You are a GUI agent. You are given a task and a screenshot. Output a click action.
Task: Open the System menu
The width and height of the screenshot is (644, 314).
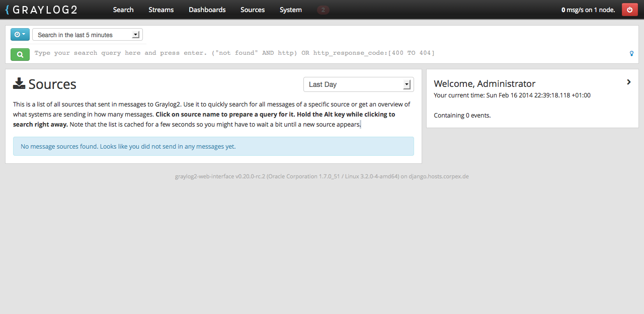(x=291, y=10)
